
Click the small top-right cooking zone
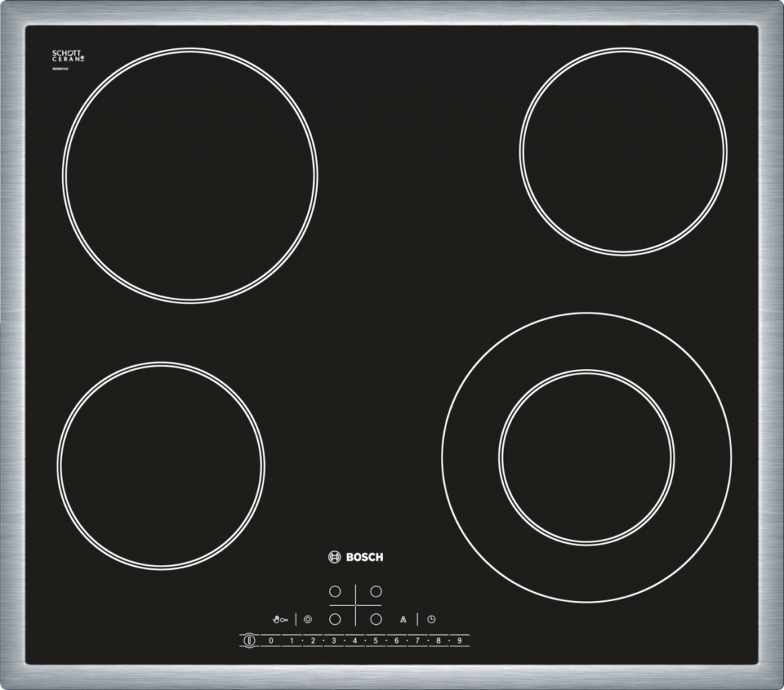(x=622, y=151)
